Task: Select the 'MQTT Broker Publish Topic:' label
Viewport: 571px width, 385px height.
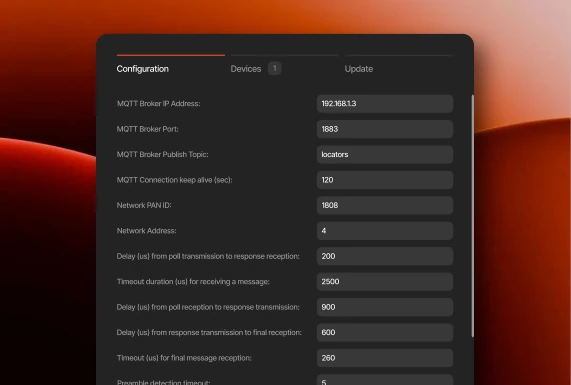Action: 162,154
